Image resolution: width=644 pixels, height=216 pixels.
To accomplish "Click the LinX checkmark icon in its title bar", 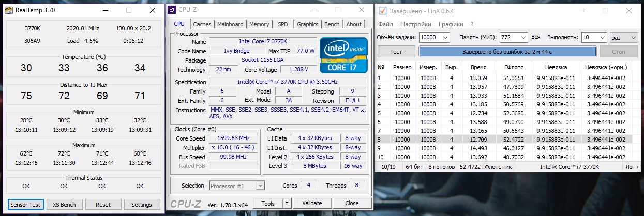I will (x=383, y=10).
